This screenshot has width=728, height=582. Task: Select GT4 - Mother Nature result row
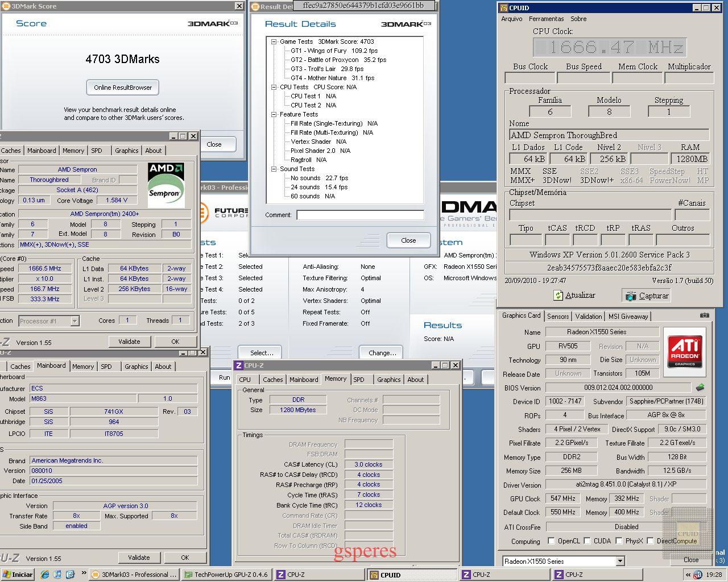pos(332,78)
